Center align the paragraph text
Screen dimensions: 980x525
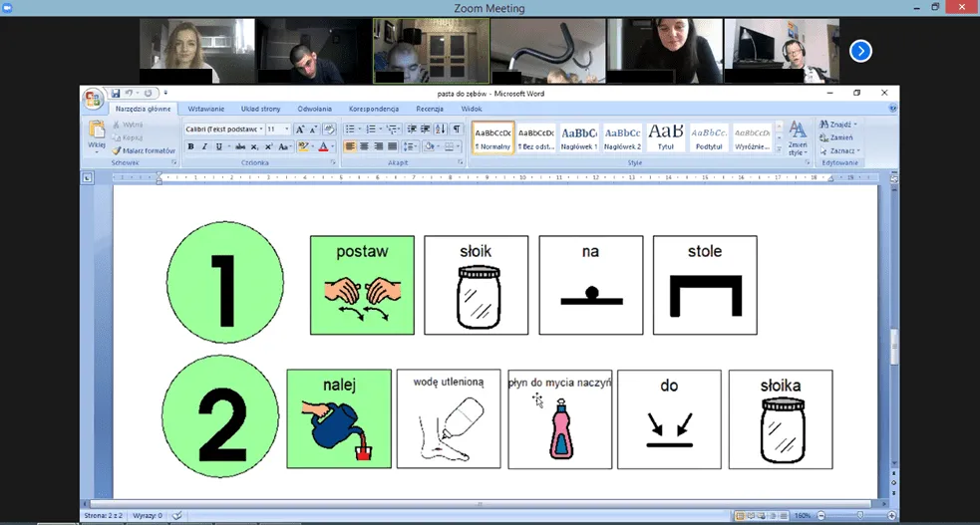(x=364, y=146)
